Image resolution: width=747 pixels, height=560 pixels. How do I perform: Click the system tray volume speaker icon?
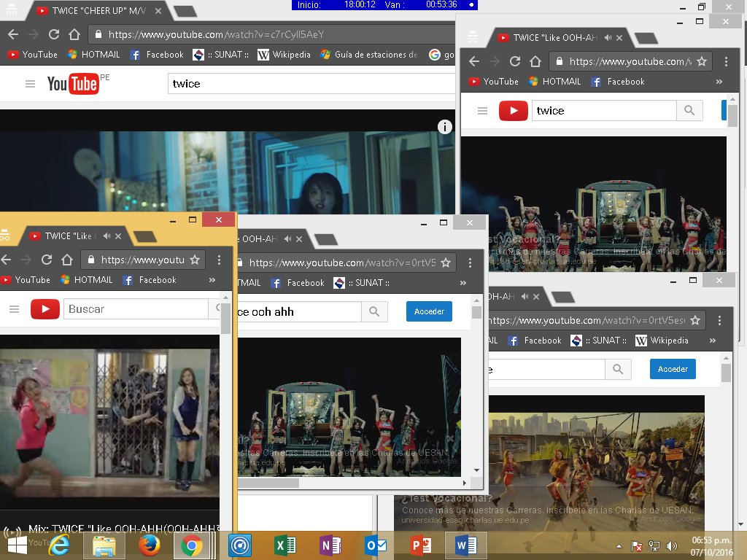671,546
